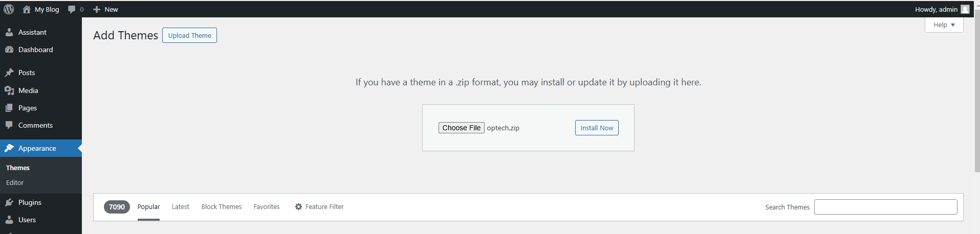Open the theme Editor submenu link
The image size is (980, 234).
[x=15, y=182]
